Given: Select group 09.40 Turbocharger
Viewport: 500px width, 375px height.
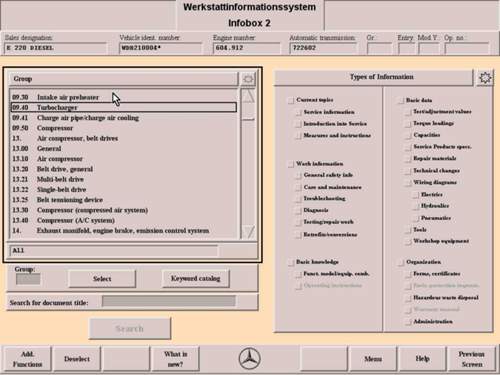Looking at the screenshot, I should pos(124,107).
